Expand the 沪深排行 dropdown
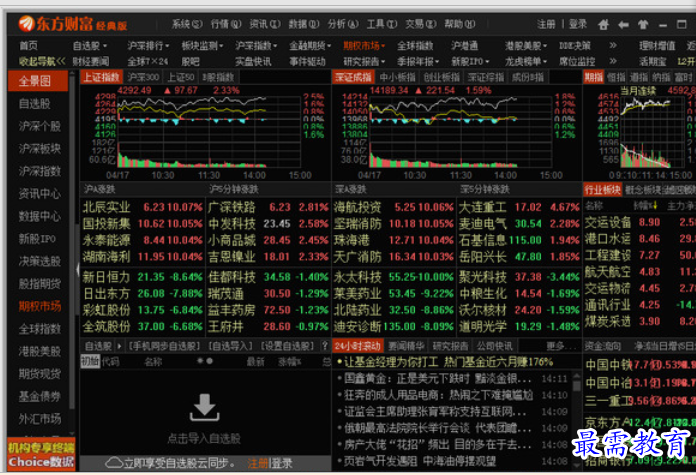Image resolution: width=696 pixels, height=475 pixels. pos(148,45)
